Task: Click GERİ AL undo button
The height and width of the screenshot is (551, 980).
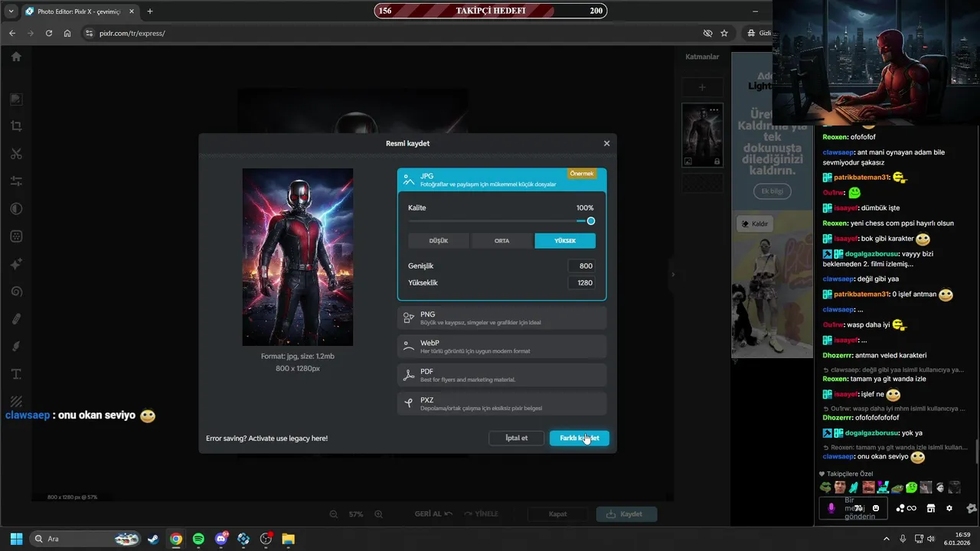Action: [433, 514]
